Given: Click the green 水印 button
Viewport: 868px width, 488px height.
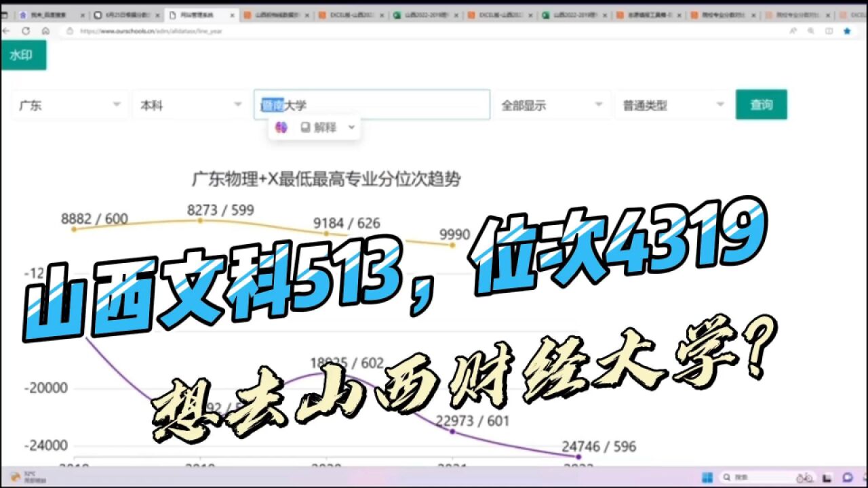Looking at the screenshot, I should click(x=23, y=55).
